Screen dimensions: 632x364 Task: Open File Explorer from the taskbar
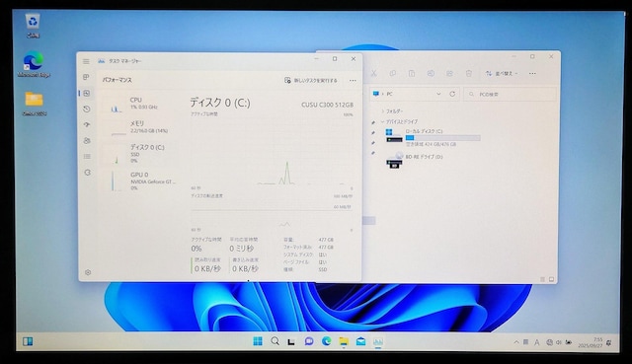(344, 341)
